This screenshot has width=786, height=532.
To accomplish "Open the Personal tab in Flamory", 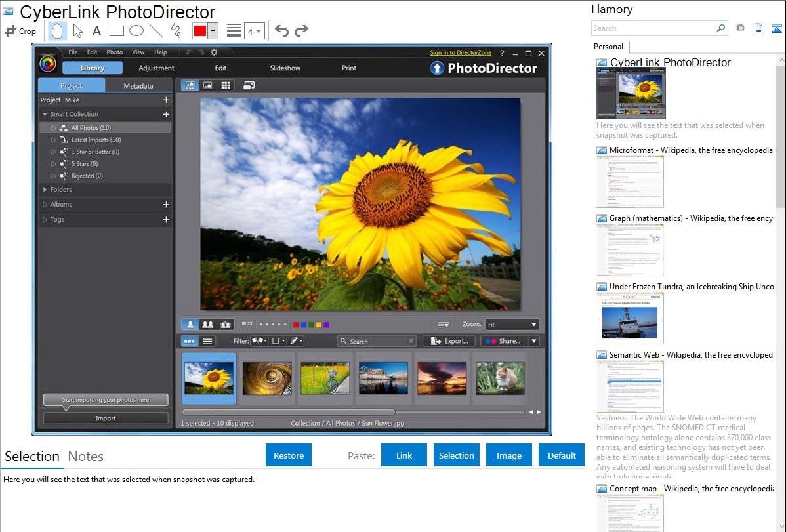I will 609,47.
